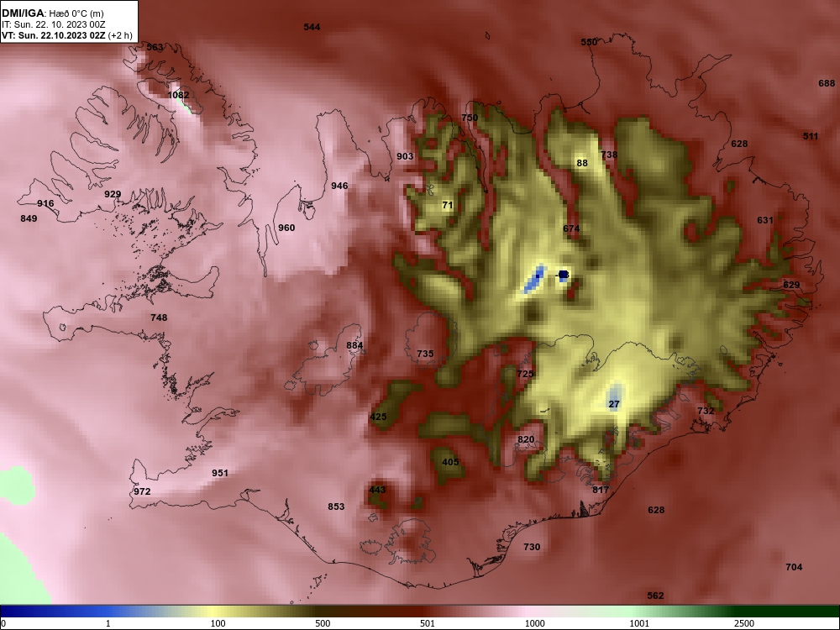Screen dimensions: 840x630
Task: Click the map value 960
Action: (286, 228)
